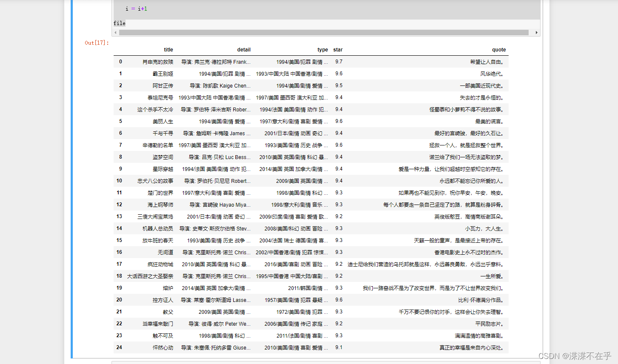Select the Out[17] output prompt label
This screenshot has height=364, width=618.
tap(97, 43)
